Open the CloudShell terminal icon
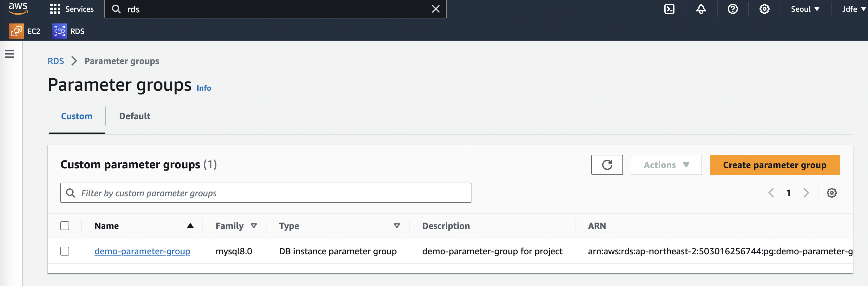This screenshot has width=868, height=286. 669,9
